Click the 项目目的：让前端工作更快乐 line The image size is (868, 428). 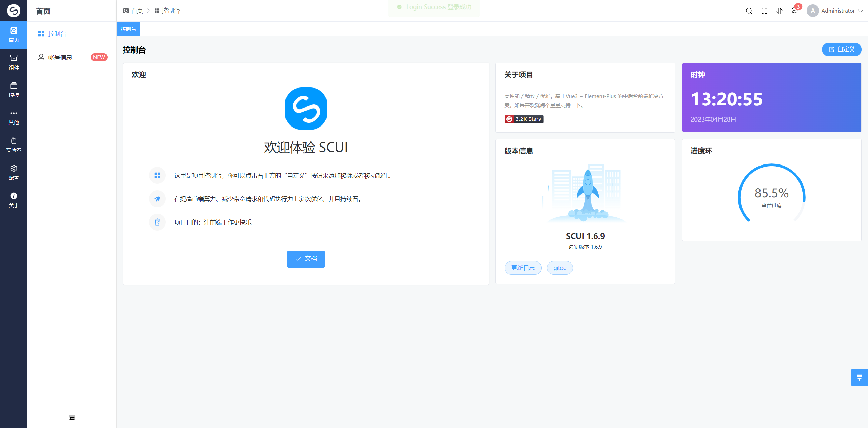[x=213, y=222]
